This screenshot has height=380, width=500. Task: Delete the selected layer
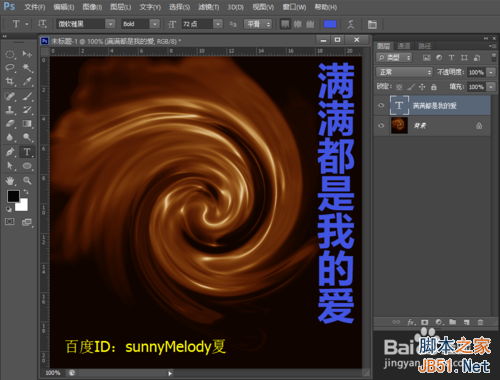coord(480,322)
